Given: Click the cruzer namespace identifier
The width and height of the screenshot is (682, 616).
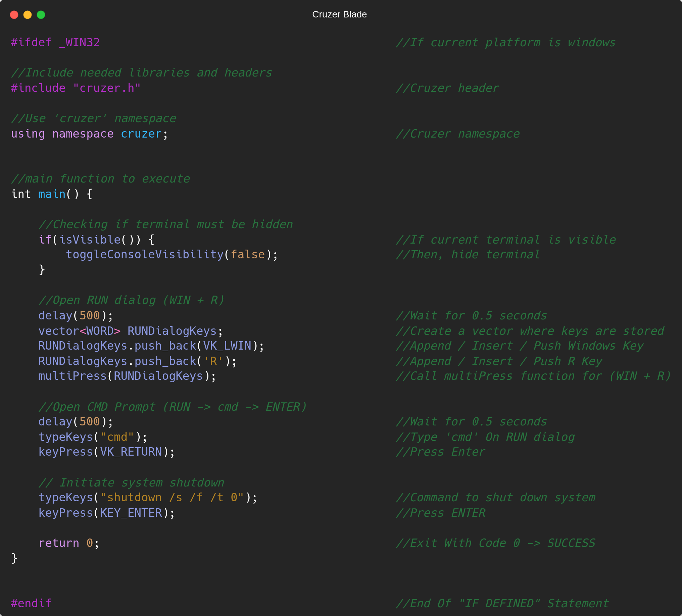Looking at the screenshot, I should point(141,134).
